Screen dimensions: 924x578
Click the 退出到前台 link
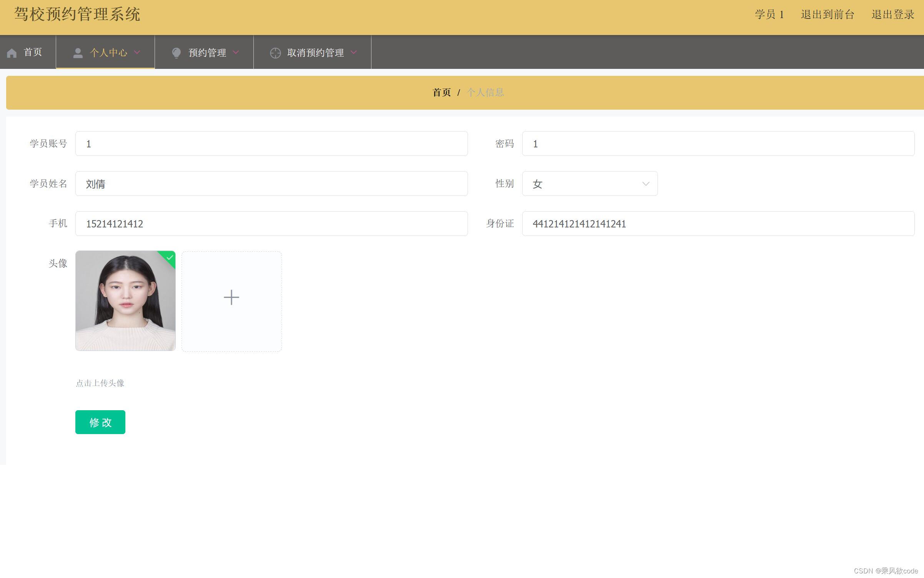tap(827, 15)
